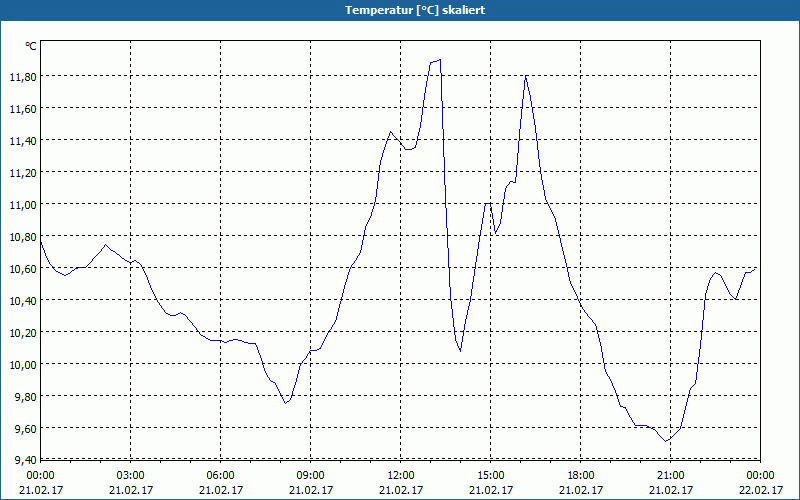Screen dimensions: 800x500
Task: Select the 9,40 y-axis label
Action: 26,461
